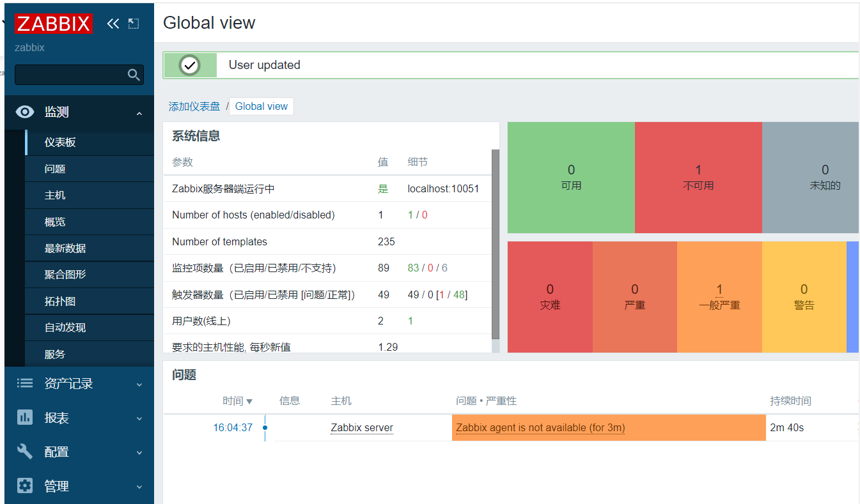Click the 严重 severity tile

click(635, 297)
